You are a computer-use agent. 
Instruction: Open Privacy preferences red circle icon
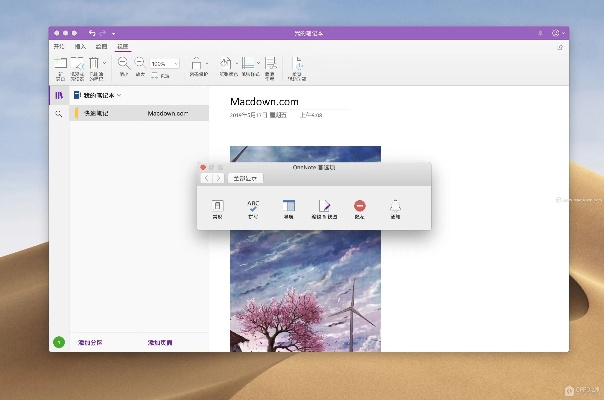point(359,207)
